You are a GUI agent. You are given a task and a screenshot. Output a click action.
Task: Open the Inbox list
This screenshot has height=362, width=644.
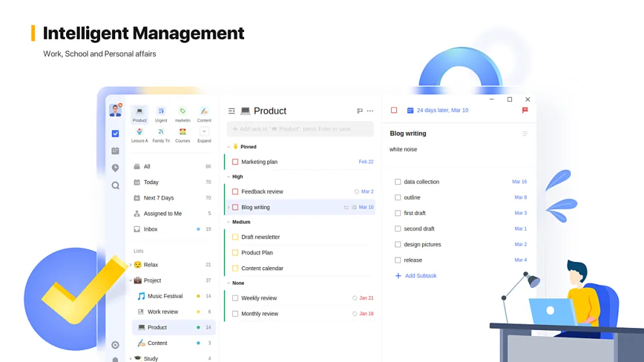point(150,229)
